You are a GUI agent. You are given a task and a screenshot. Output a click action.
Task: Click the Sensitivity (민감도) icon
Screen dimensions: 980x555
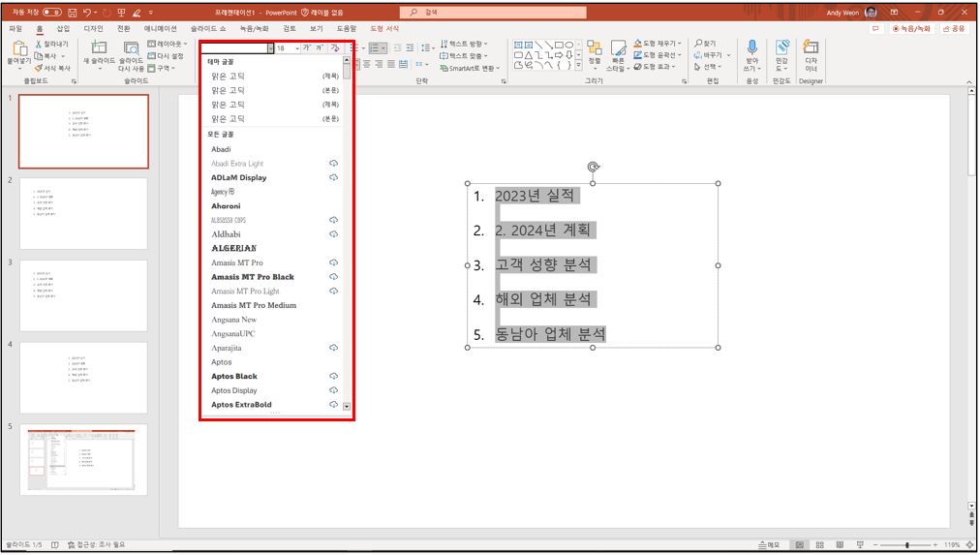tap(781, 48)
